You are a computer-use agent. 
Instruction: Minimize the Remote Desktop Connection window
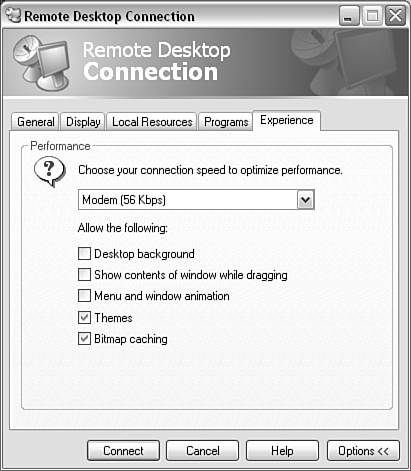click(349, 16)
